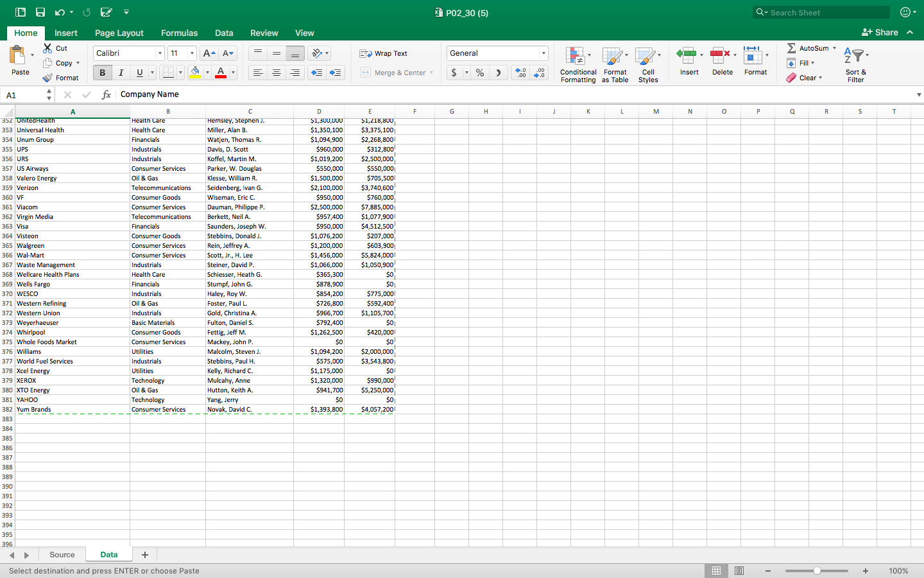Screen dimensions: 924x578
Task: Toggle Bold formatting
Action: pyautogui.click(x=102, y=73)
